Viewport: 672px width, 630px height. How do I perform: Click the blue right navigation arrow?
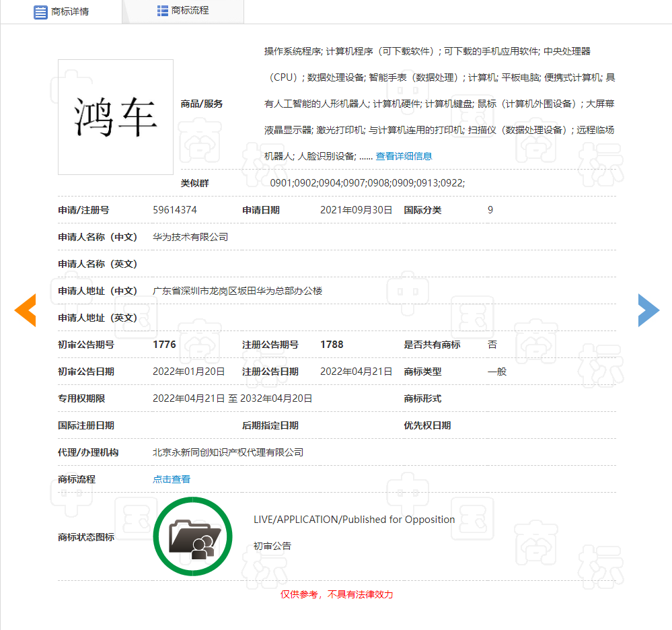648,310
